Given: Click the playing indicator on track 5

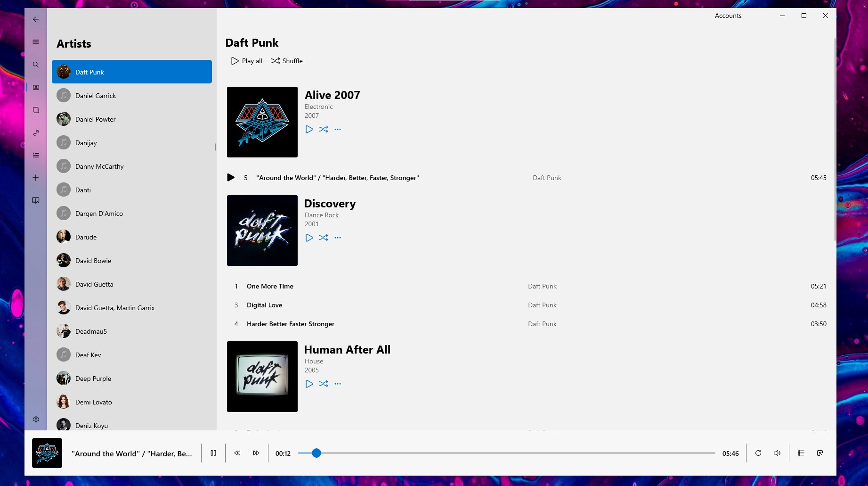Looking at the screenshot, I should point(231,178).
